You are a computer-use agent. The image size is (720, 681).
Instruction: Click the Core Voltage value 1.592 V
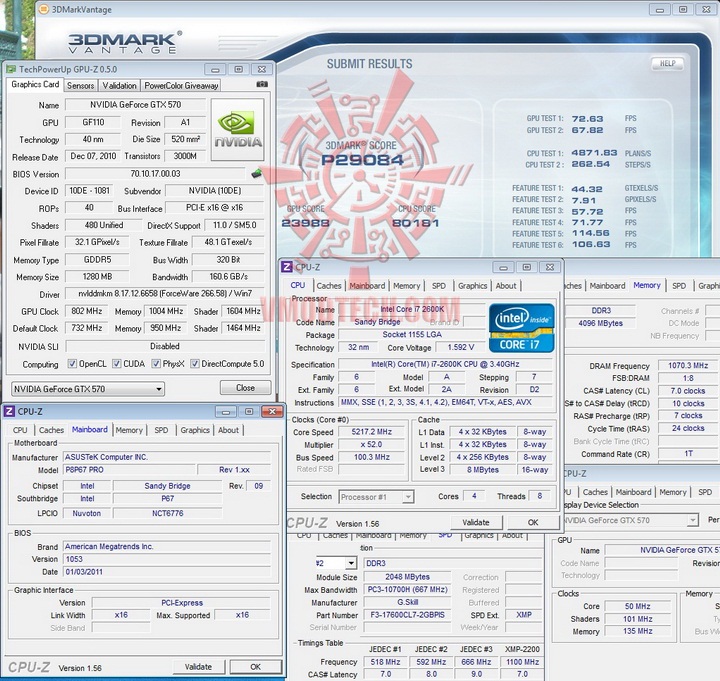[x=460, y=347]
